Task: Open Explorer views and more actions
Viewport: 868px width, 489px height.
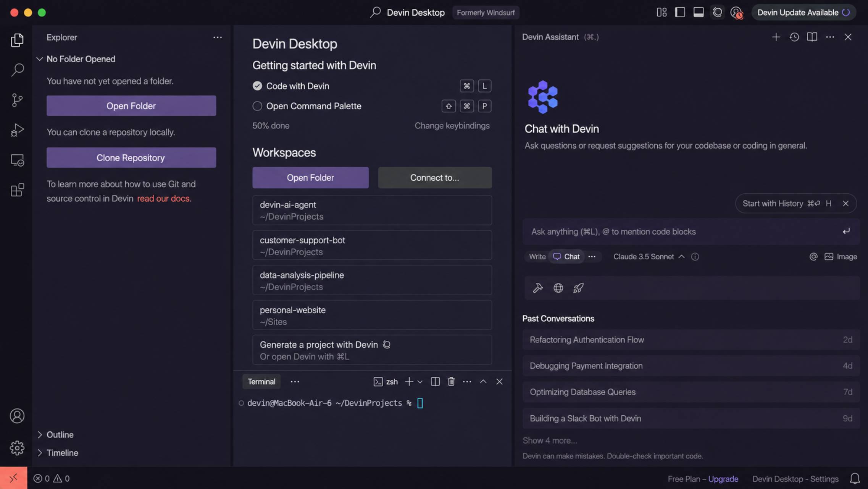Action: click(217, 37)
